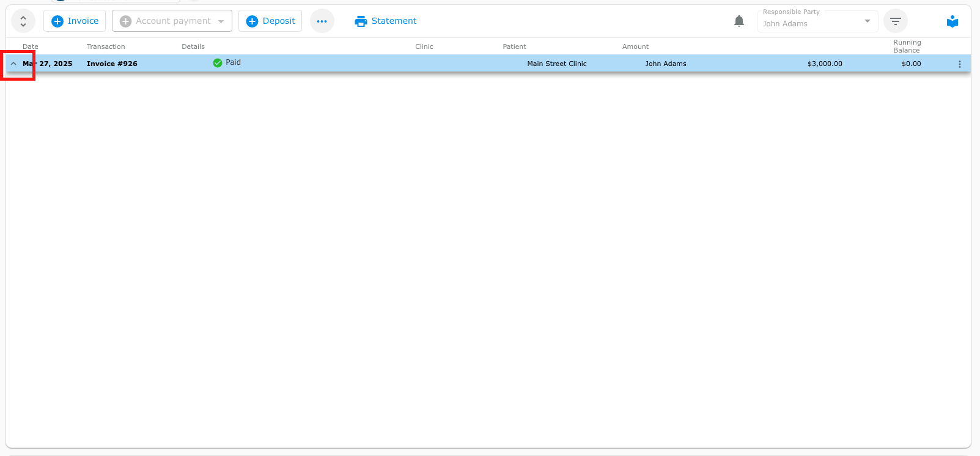The image size is (980, 456).
Task: Click the Invoice button
Action: (x=75, y=21)
